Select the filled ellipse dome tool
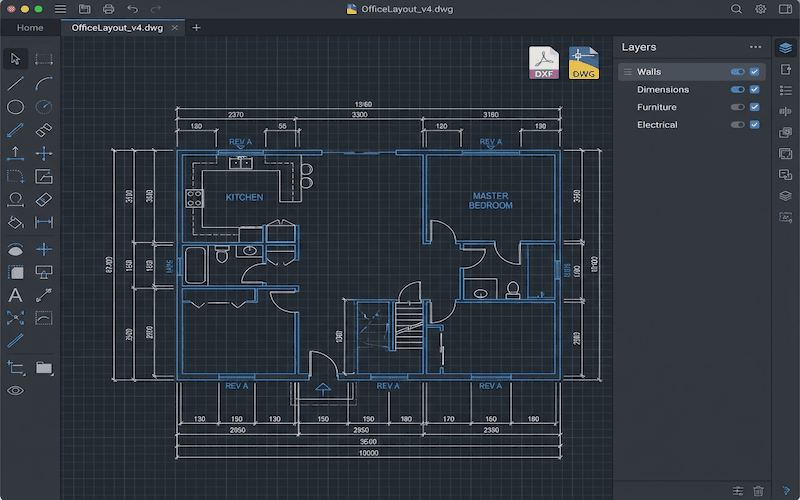This screenshot has height=500, width=800. 15,249
